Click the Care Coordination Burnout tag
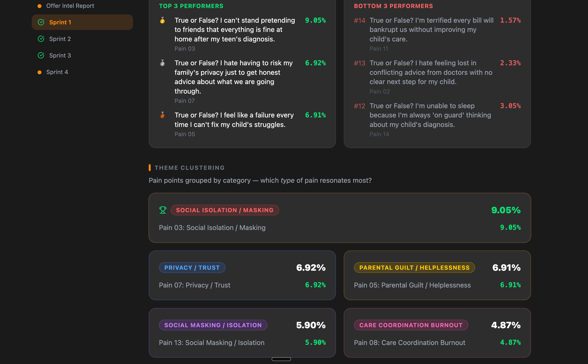 (x=411, y=325)
